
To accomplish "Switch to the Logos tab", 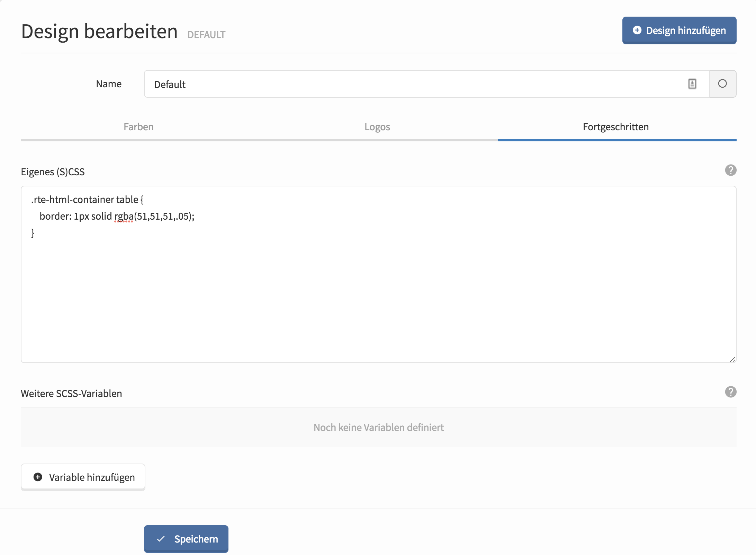I will tap(377, 127).
